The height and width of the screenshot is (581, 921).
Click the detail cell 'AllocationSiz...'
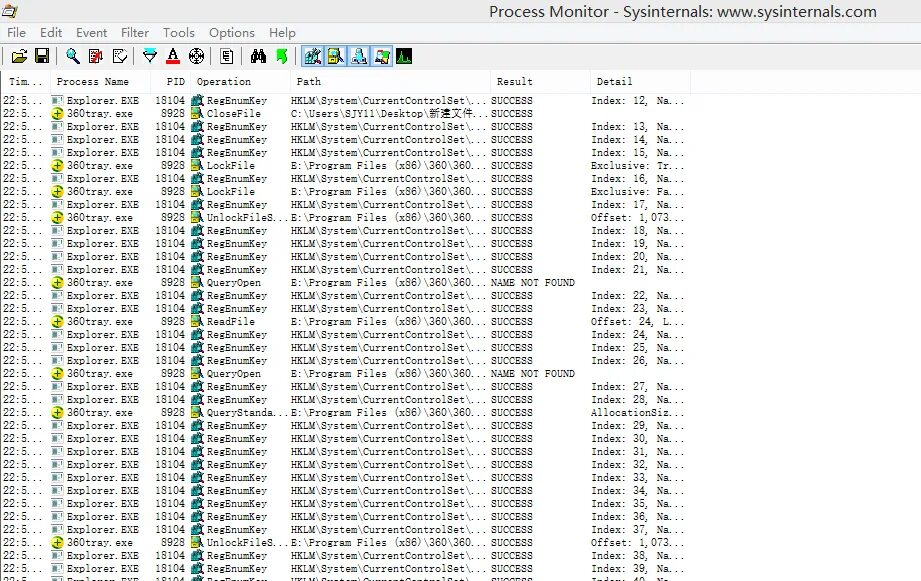click(x=638, y=412)
